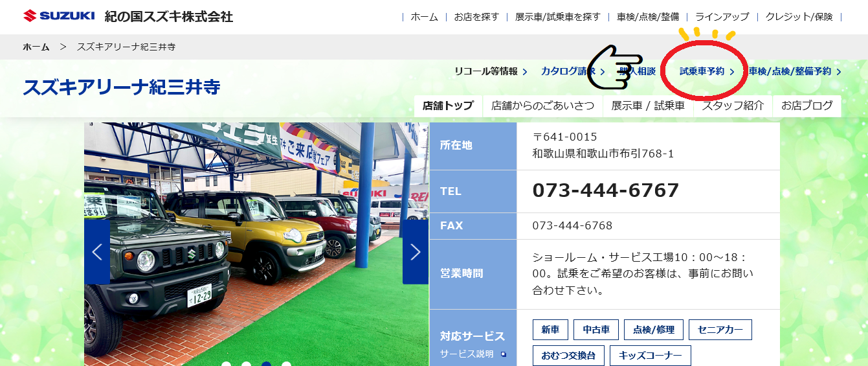Show the previous slide in the photo carousel
Viewport: 868px width, 366px height.
pyautogui.click(x=97, y=252)
